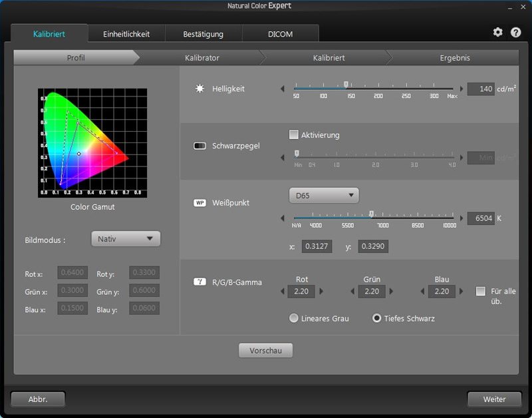Switch to the Kalibriert main tab

tap(49, 34)
